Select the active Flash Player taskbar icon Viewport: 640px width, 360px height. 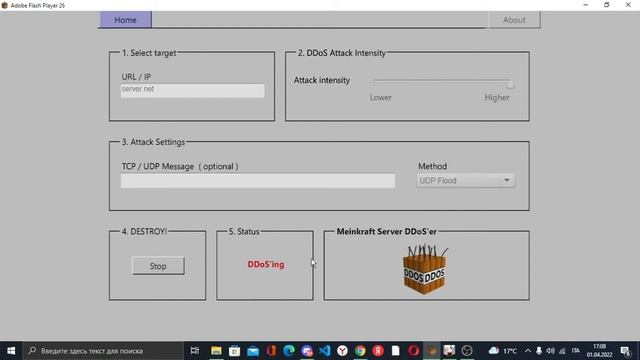coord(431,351)
